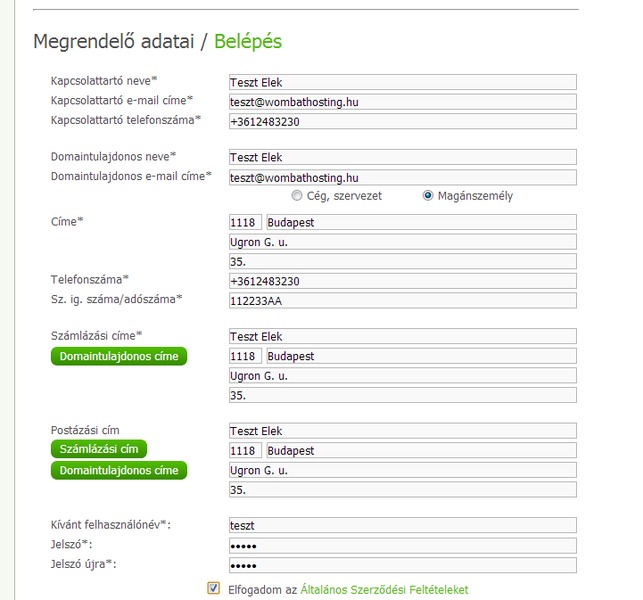Open the Általános Szerződési Feltételeket link

coord(384,590)
